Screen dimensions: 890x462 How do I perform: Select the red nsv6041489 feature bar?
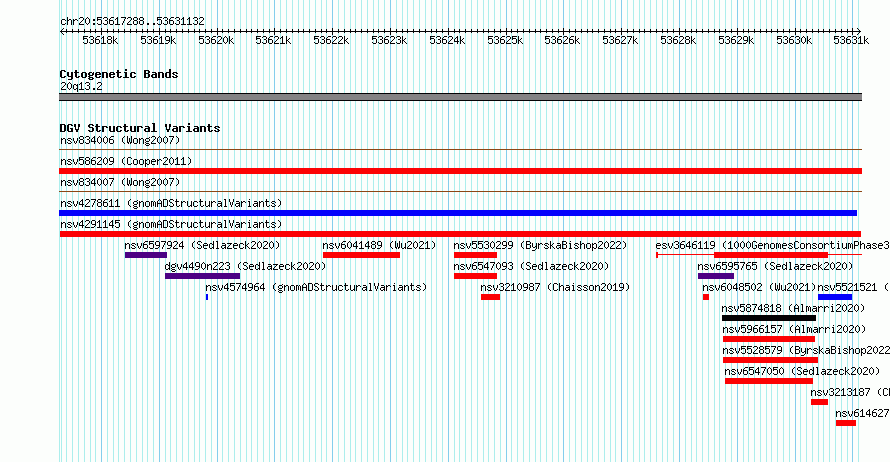(362, 255)
